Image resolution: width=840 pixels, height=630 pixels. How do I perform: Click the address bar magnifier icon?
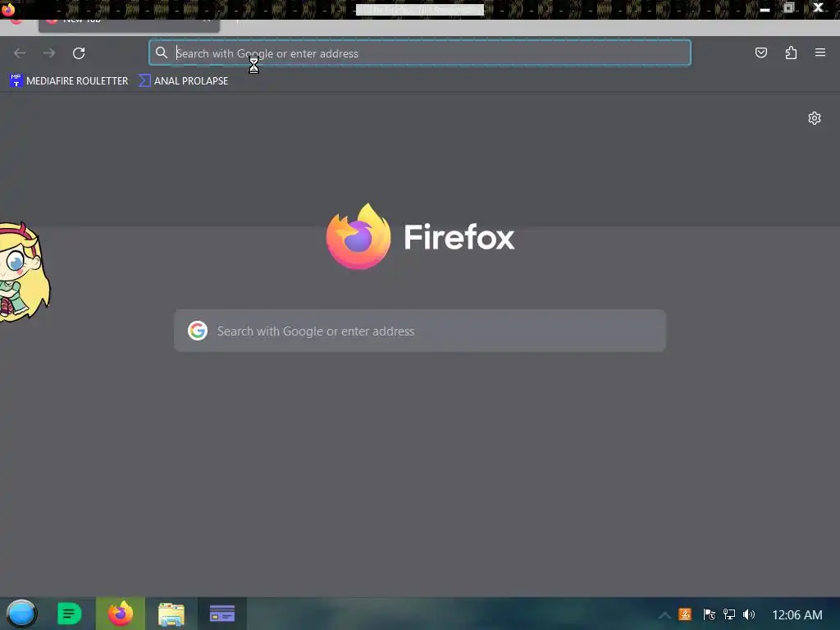click(x=162, y=52)
